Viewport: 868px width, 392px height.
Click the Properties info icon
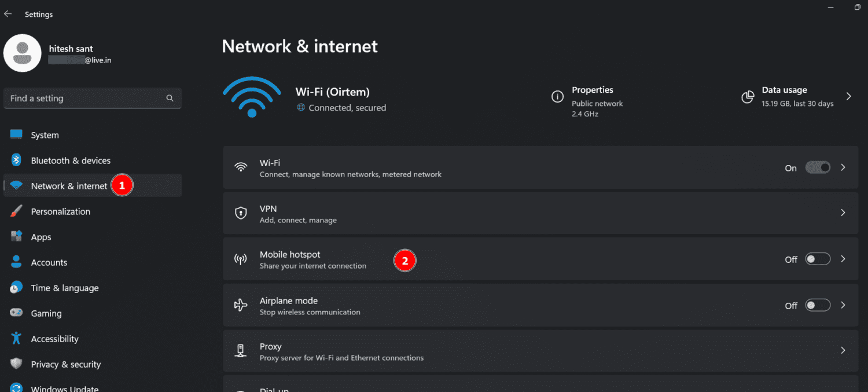click(557, 97)
